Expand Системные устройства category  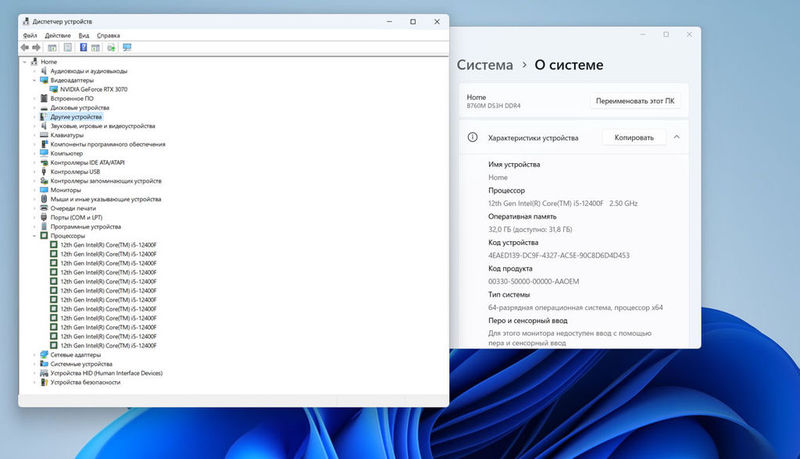click(x=34, y=364)
